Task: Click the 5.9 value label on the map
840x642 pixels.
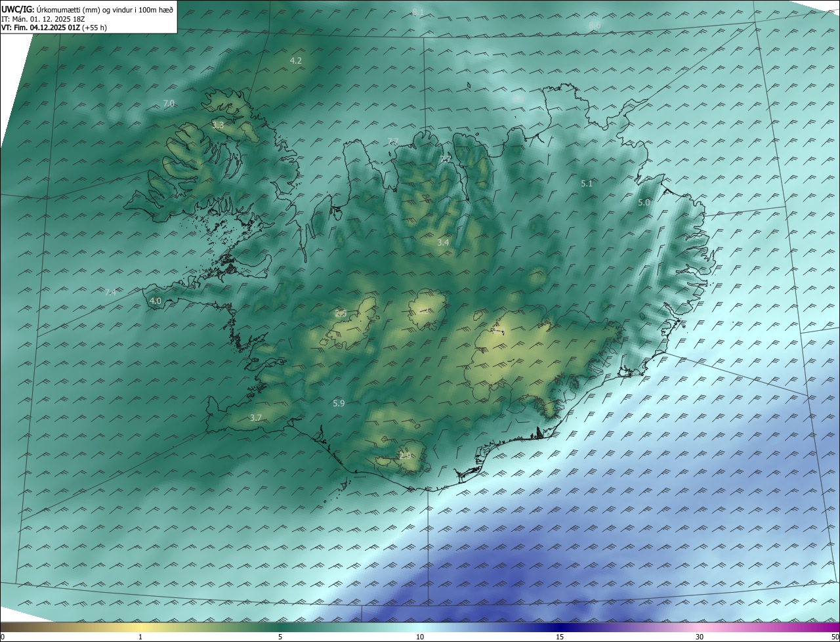Action: point(339,404)
